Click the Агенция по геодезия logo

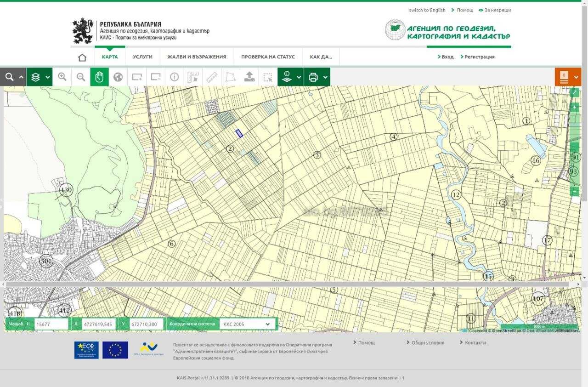tap(447, 30)
